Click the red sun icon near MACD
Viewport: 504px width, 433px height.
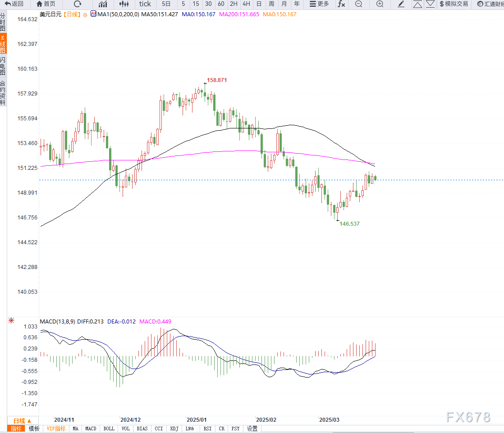[x=11, y=320]
